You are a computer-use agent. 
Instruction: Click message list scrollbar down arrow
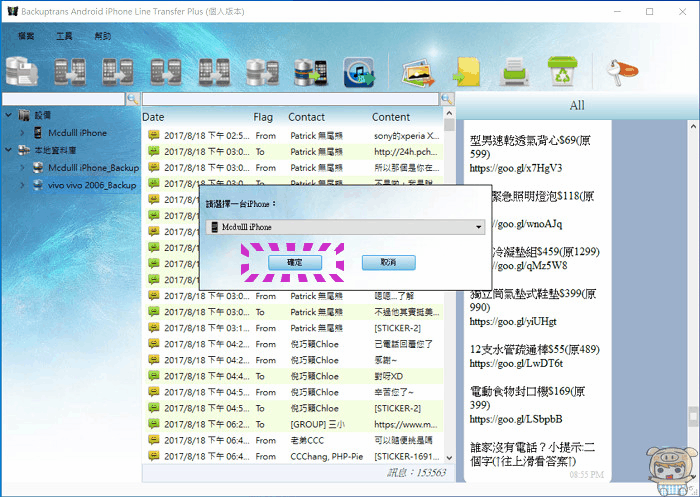449,458
